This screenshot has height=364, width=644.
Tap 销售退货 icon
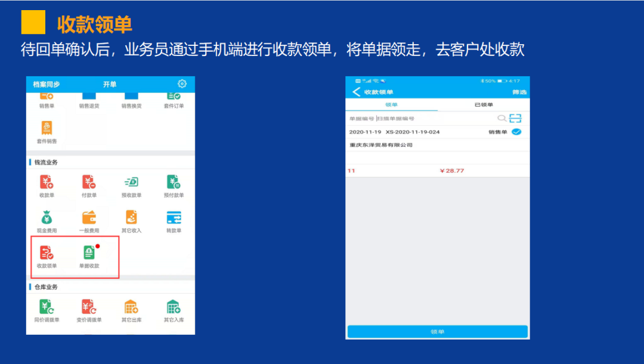[89, 97]
